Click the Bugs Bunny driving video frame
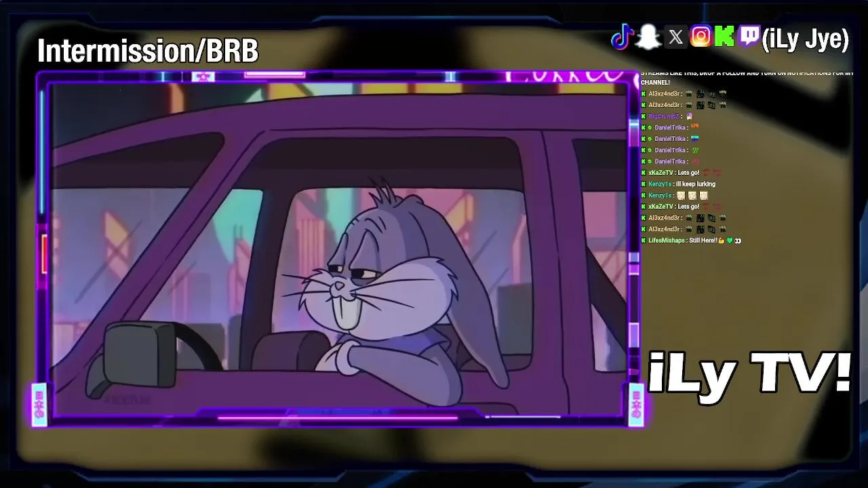Viewport: 868px width, 488px height. 338,248
